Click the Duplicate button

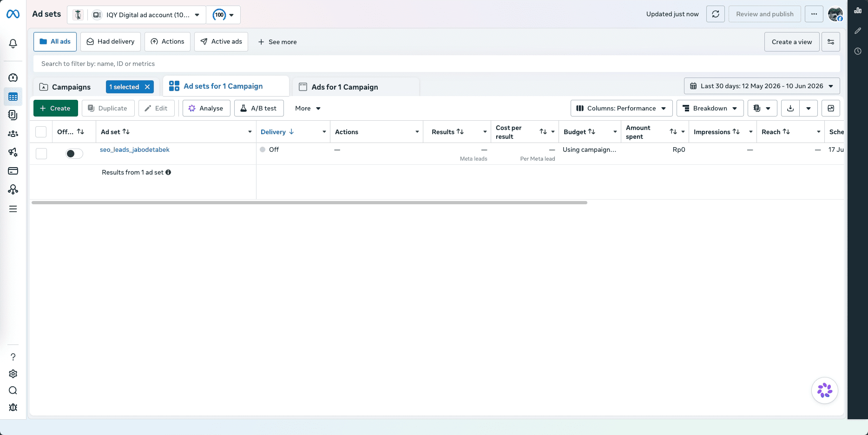pos(108,108)
